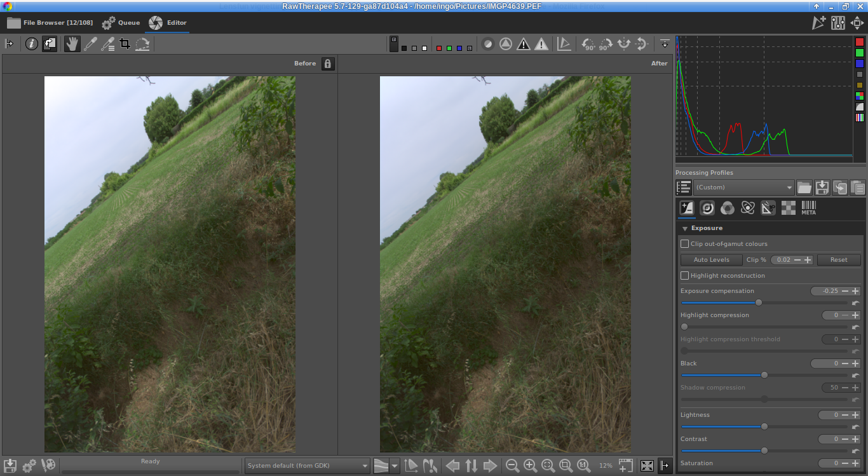Hide the right panel from bottom bar
The image size is (868, 476).
click(x=665, y=466)
